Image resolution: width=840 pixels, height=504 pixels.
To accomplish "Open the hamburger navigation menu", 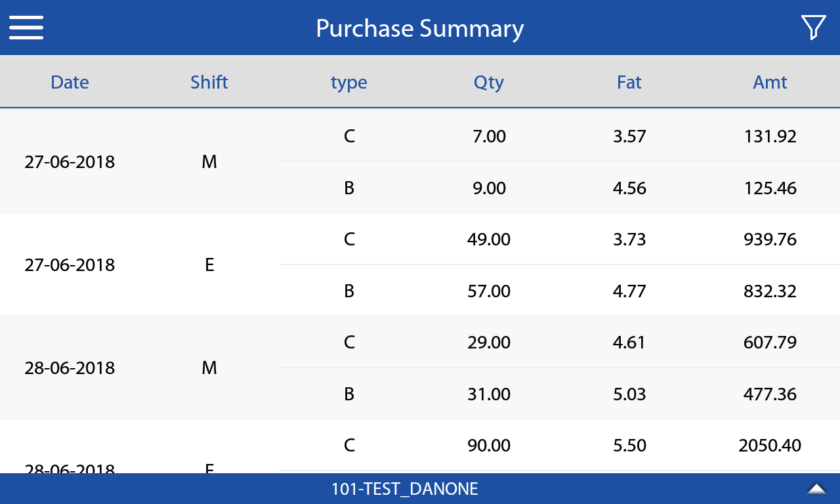I will tap(26, 28).
